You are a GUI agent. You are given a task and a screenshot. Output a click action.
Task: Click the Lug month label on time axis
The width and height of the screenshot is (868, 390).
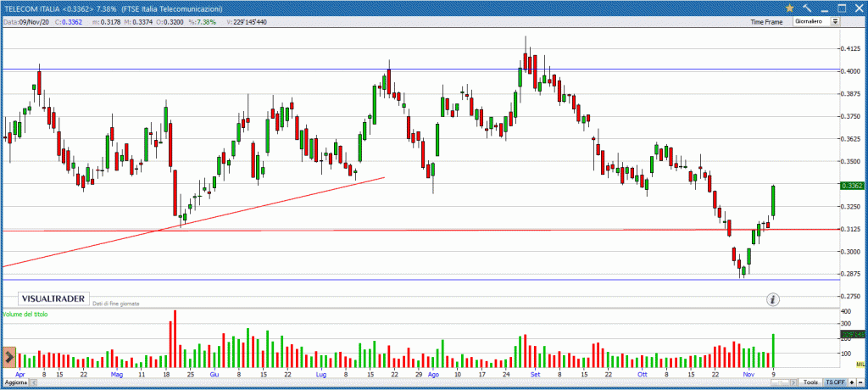click(x=322, y=375)
